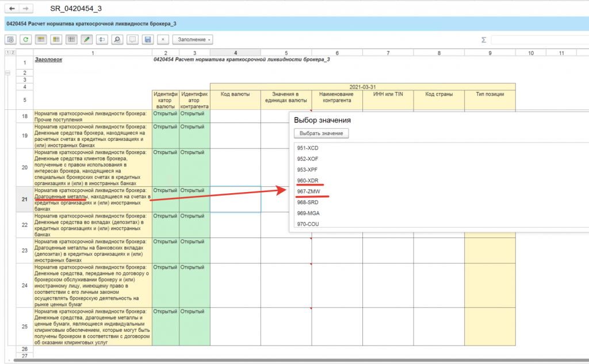Select 960-XDR in the value list
The height and width of the screenshot is (364, 589).
tap(308, 180)
